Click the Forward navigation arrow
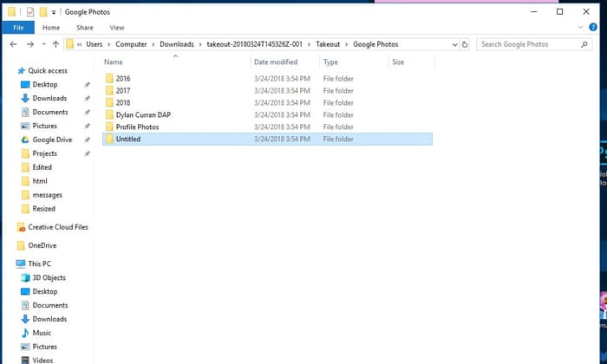607x364 pixels. click(x=29, y=44)
